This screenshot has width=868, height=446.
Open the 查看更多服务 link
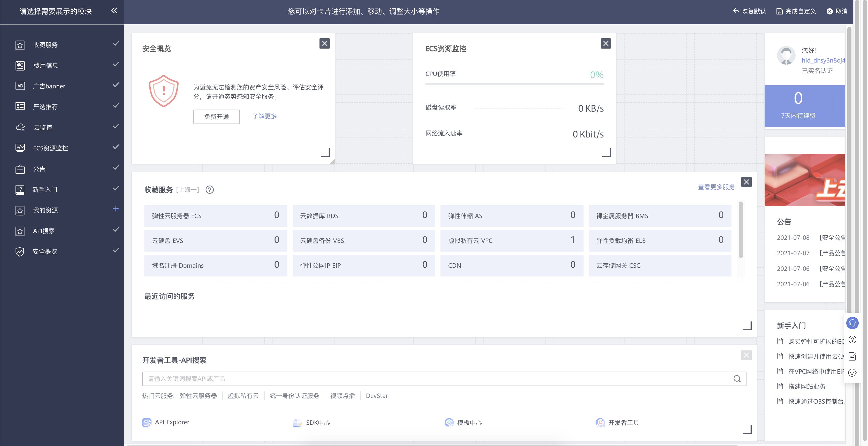pos(716,187)
